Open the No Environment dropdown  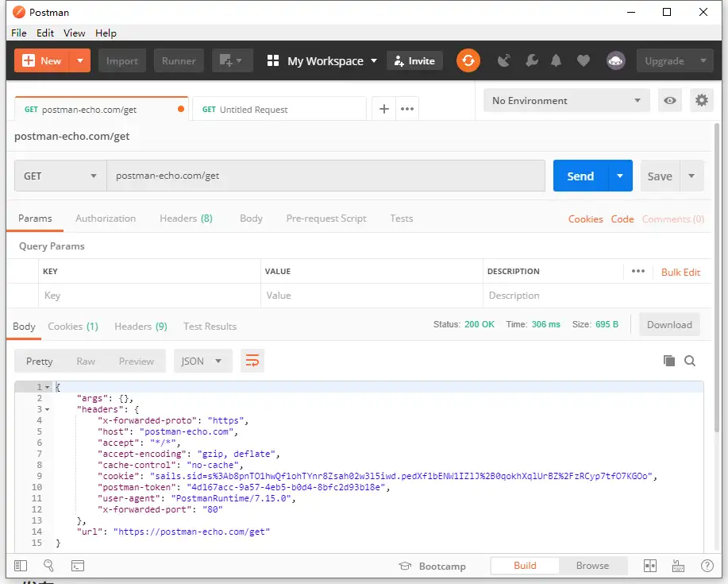(x=566, y=100)
